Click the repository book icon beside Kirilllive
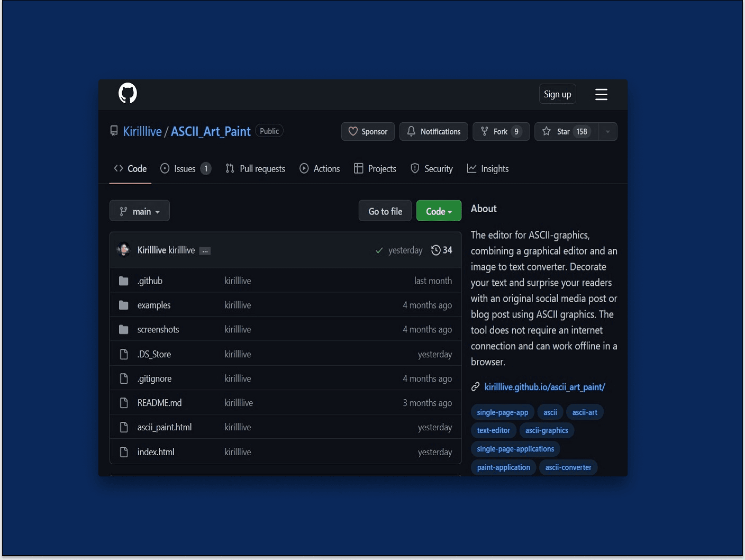The width and height of the screenshot is (745, 560). [114, 131]
